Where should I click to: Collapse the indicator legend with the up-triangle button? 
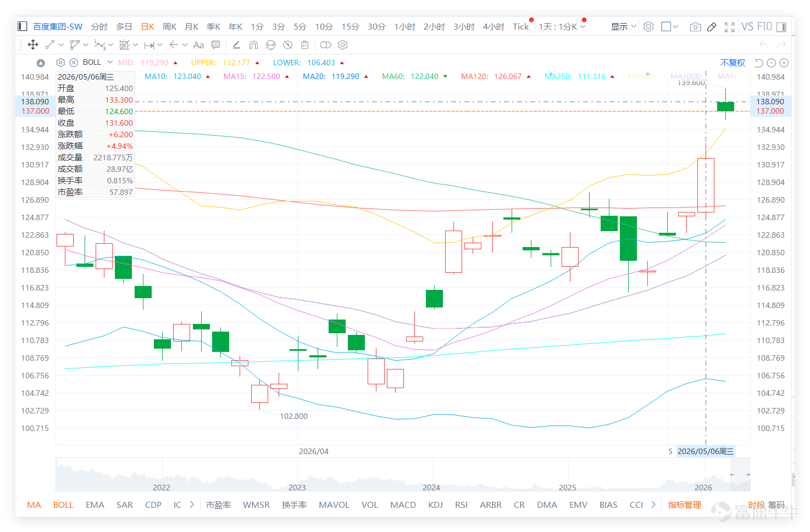41,63
